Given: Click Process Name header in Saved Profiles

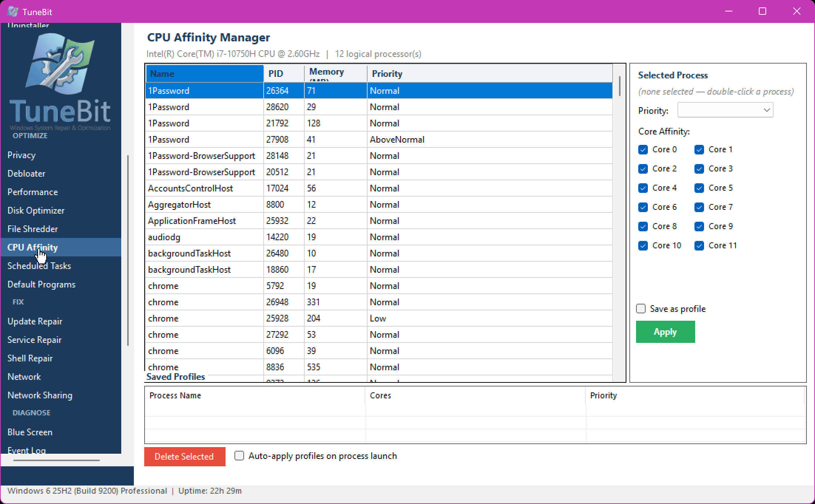Looking at the screenshot, I should click(255, 395).
